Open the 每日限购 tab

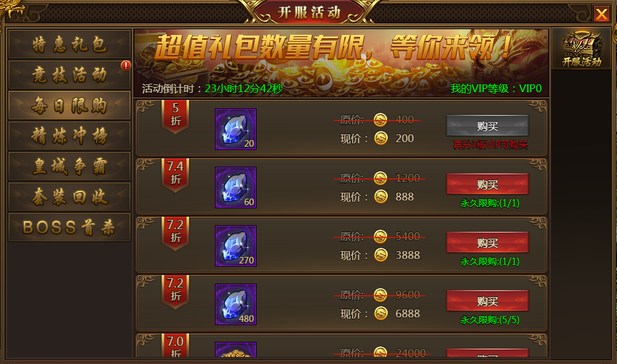point(69,105)
